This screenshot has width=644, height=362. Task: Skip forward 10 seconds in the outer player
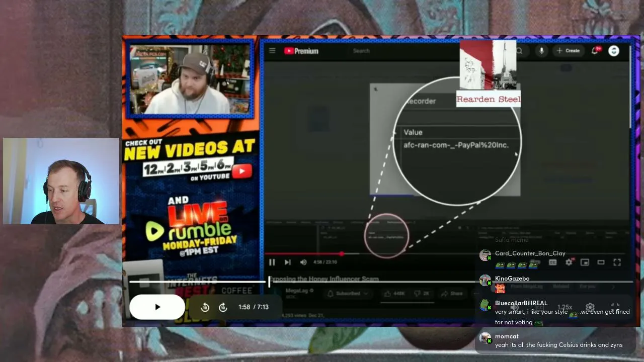(x=223, y=307)
